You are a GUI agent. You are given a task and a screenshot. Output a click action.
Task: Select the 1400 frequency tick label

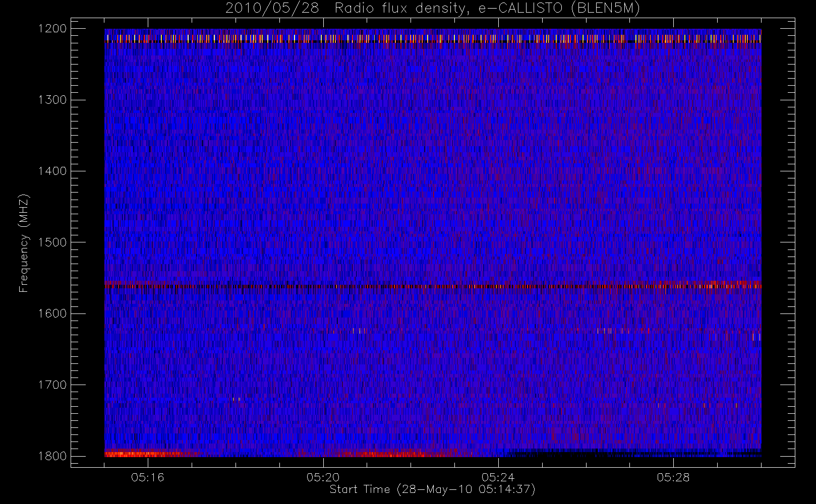pos(52,171)
